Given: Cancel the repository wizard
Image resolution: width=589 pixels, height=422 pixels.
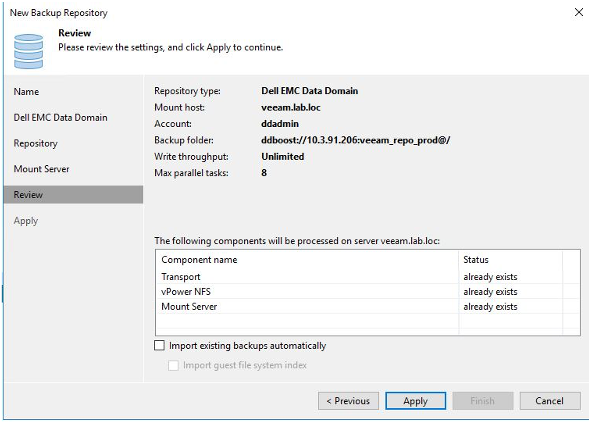Looking at the screenshot, I should 550,401.
